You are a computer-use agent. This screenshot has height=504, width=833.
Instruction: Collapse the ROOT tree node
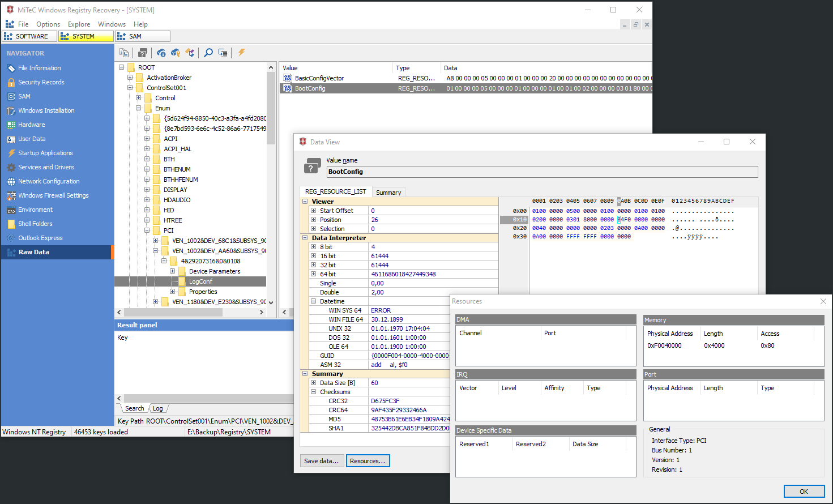122,67
